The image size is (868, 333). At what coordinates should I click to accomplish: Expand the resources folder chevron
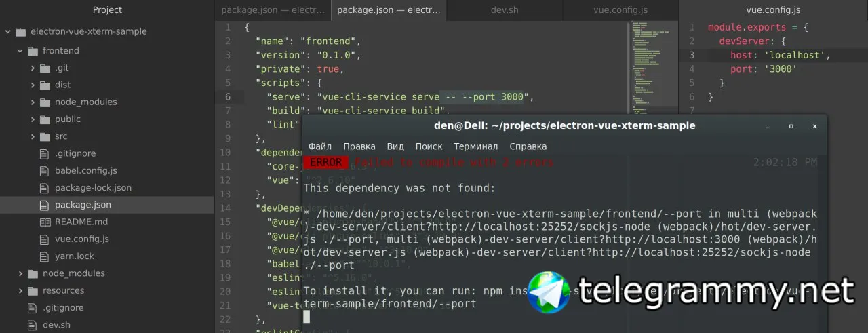(x=20, y=290)
